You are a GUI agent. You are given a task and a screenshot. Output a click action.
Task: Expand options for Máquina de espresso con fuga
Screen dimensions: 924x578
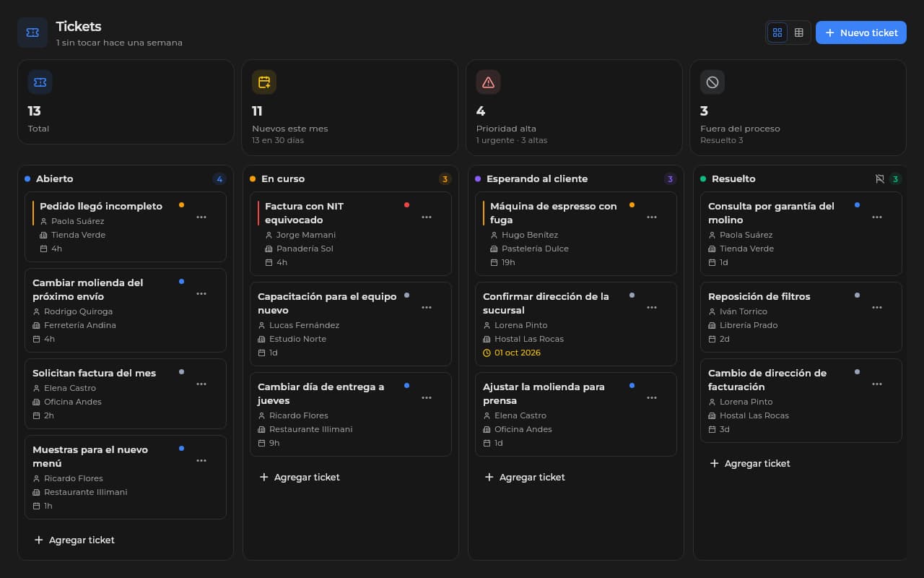tap(652, 217)
